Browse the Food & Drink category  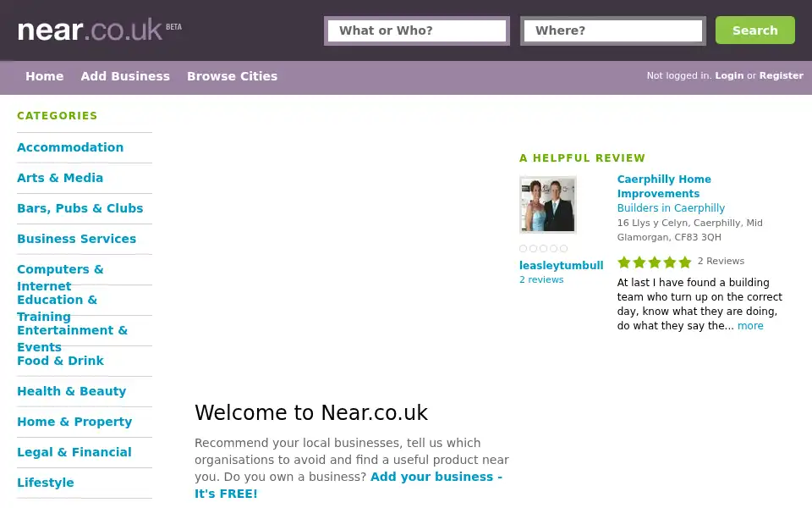(61, 361)
